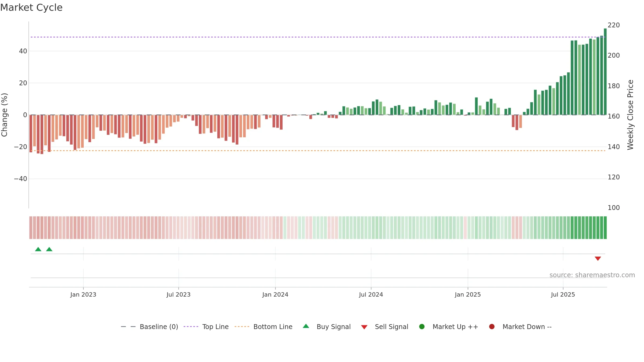Click the Baseline (0) legend dash marker
The width and height of the screenshot is (644, 362).
128,327
